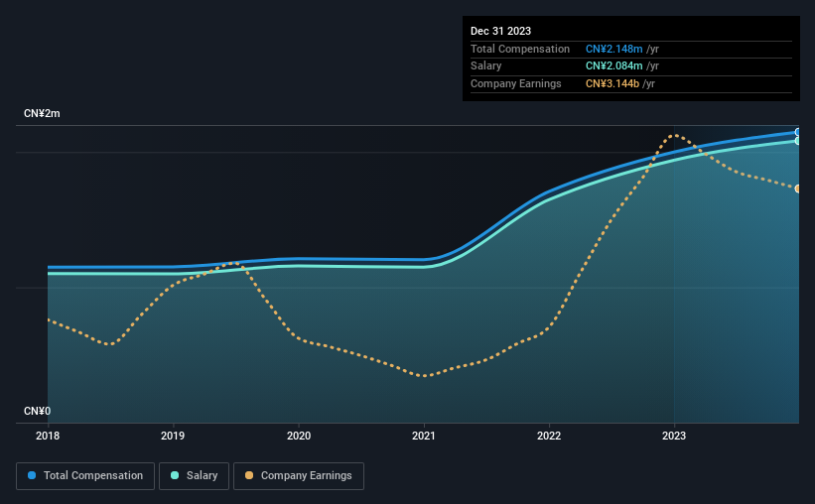Click the 2018 x-axis label
Screen dimensions: 815x504
tap(48, 436)
